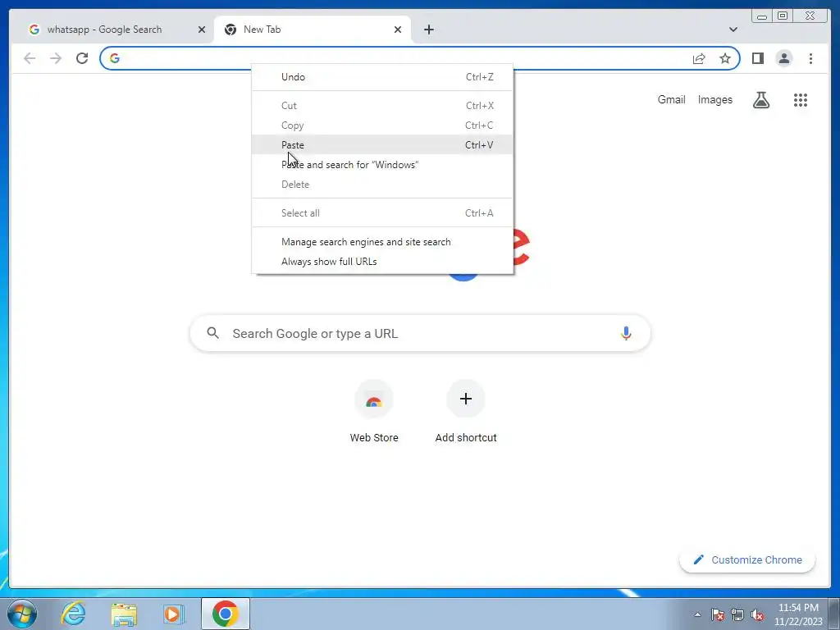Open the Gmail link
840x630 pixels.
671,99
